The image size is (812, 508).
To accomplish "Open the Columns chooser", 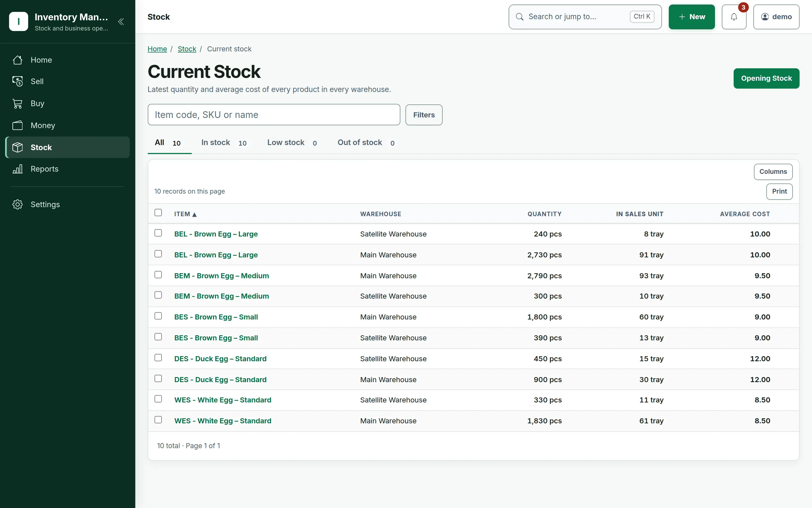I will [773, 172].
